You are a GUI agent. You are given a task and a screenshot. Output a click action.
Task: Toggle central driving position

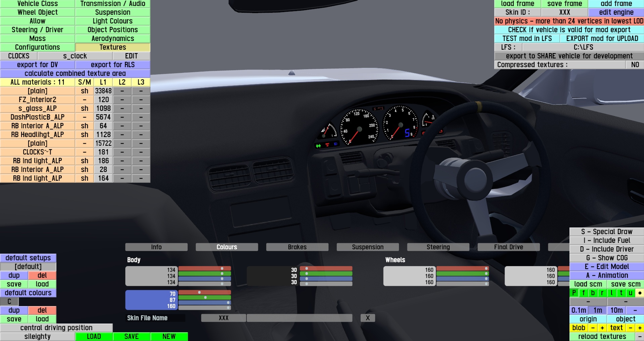tap(56, 328)
